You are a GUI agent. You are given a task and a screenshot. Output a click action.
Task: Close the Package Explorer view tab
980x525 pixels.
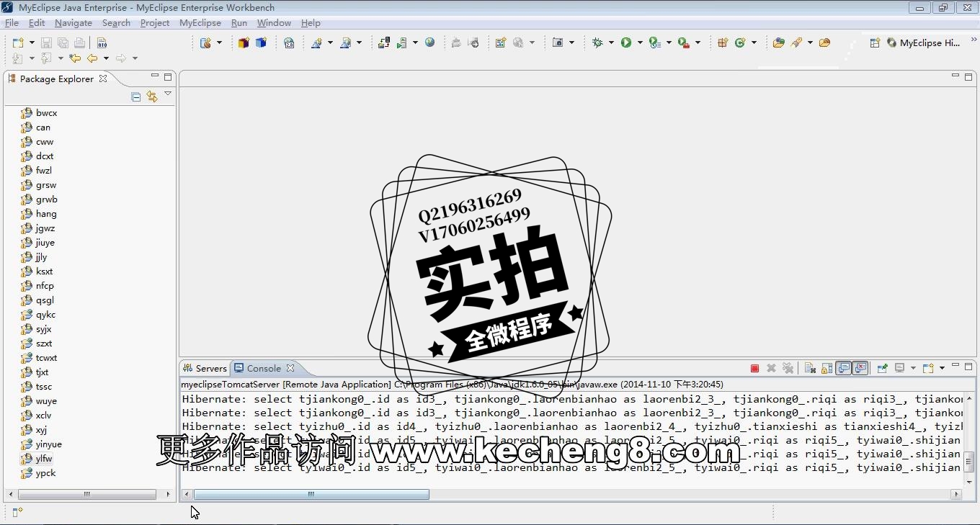pos(103,78)
